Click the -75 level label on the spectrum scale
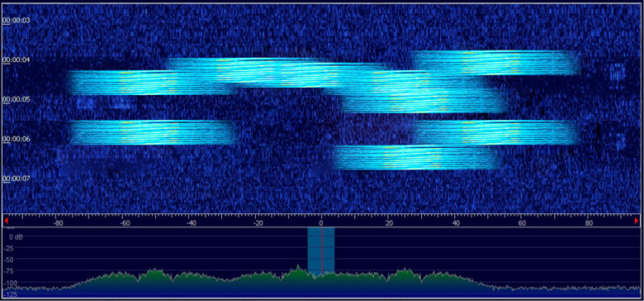The image size is (644, 301). 9,271
